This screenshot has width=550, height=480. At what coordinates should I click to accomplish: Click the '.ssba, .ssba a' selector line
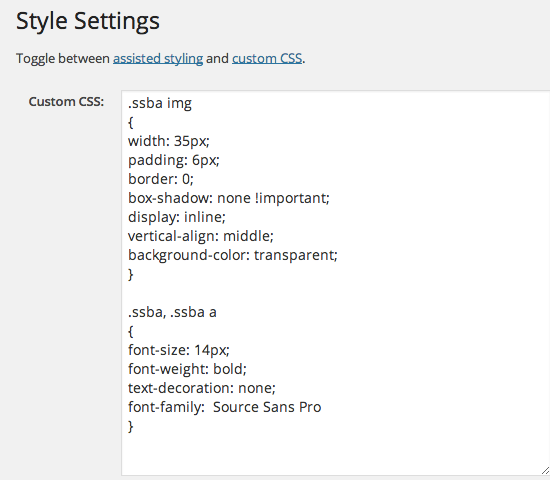172,312
